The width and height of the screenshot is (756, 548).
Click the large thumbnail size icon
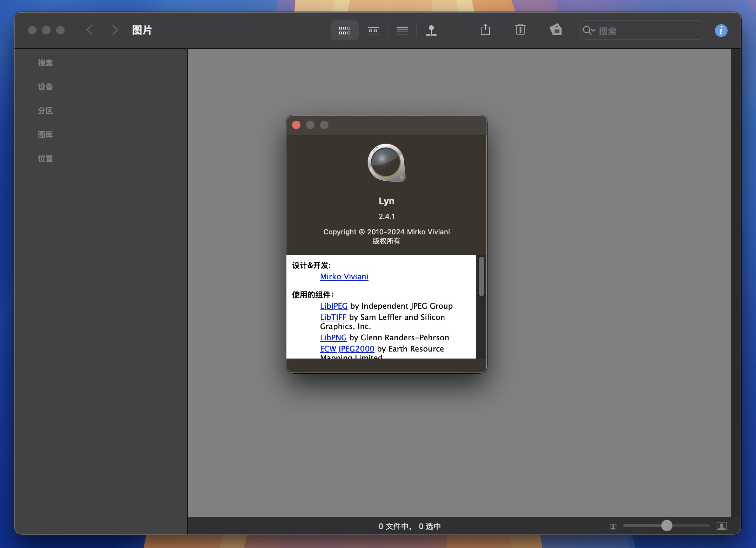(x=722, y=526)
